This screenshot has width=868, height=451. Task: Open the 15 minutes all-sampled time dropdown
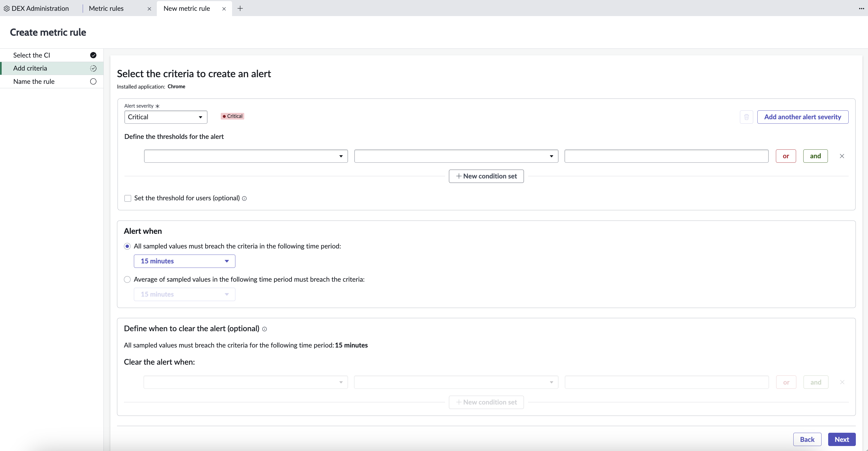click(184, 261)
